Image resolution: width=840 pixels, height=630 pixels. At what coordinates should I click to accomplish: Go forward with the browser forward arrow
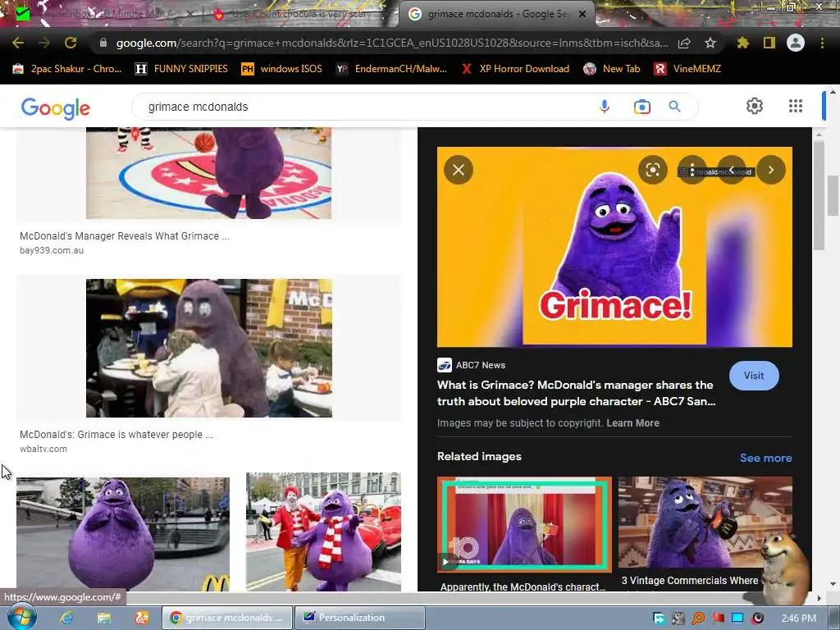pyautogui.click(x=44, y=43)
